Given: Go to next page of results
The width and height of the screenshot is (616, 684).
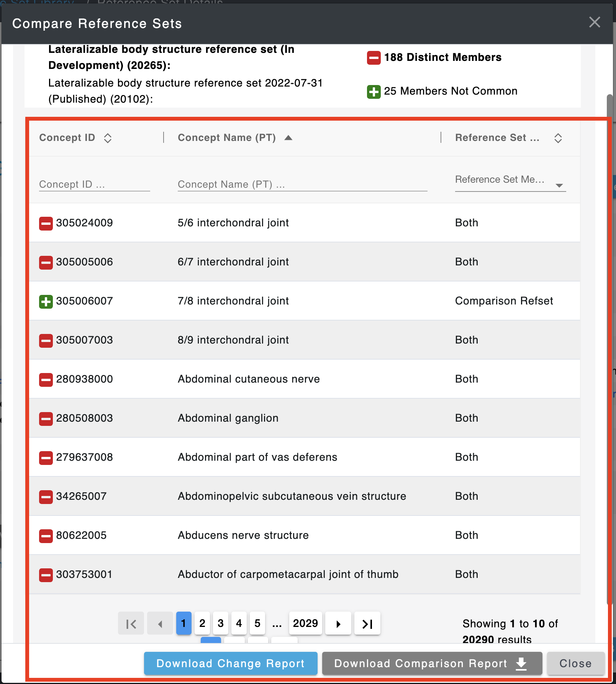Looking at the screenshot, I should point(338,623).
